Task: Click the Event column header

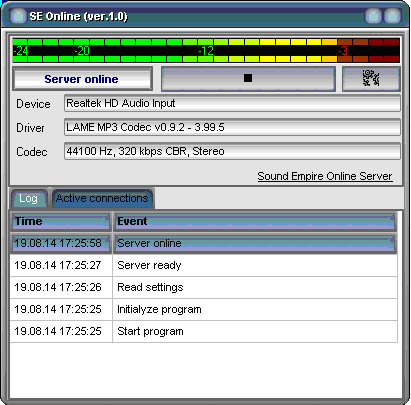Action: [x=255, y=221]
